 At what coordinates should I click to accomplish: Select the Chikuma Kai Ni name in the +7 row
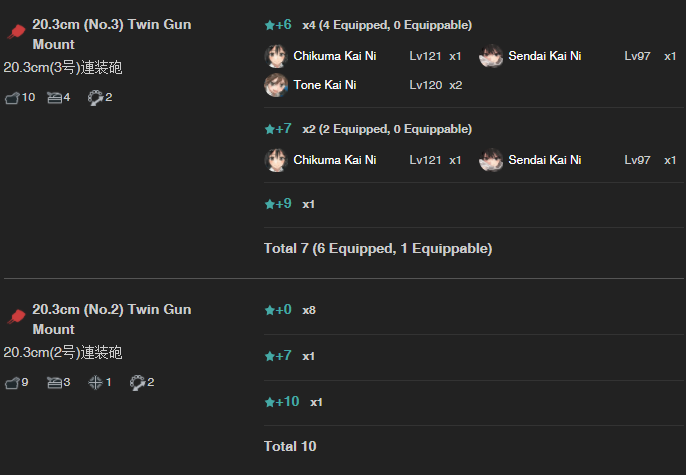point(335,160)
